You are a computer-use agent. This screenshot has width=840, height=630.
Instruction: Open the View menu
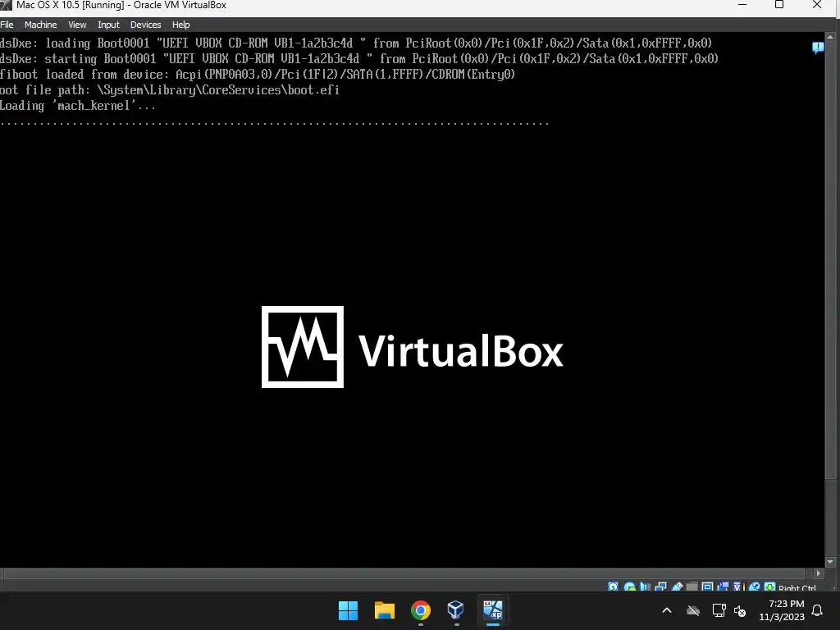(x=77, y=25)
